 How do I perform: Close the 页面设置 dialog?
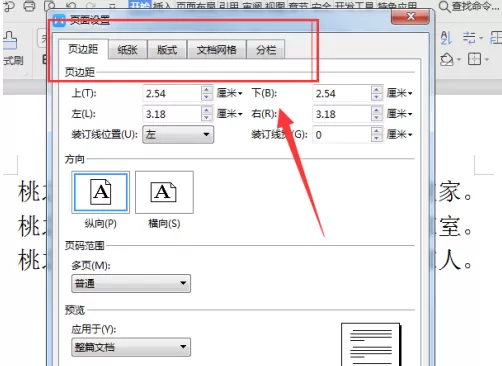coord(410,17)
